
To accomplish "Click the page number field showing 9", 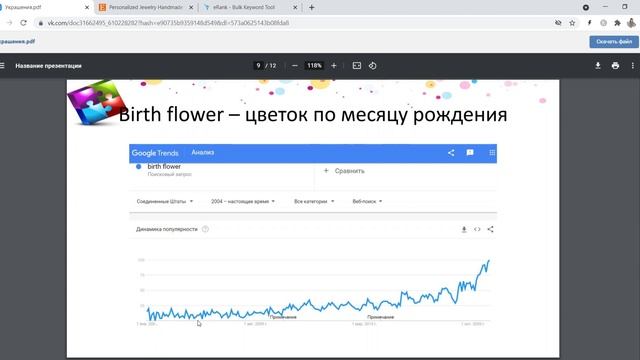I will 258,66.
